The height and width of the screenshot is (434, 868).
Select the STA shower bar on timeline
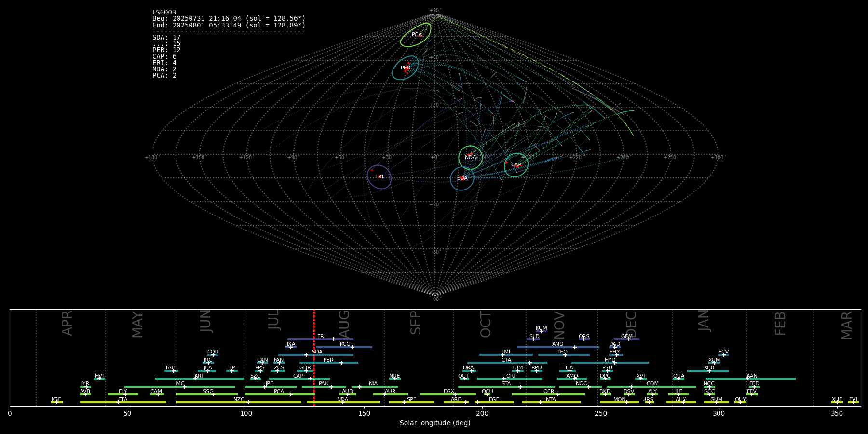(x=506, y=387)
